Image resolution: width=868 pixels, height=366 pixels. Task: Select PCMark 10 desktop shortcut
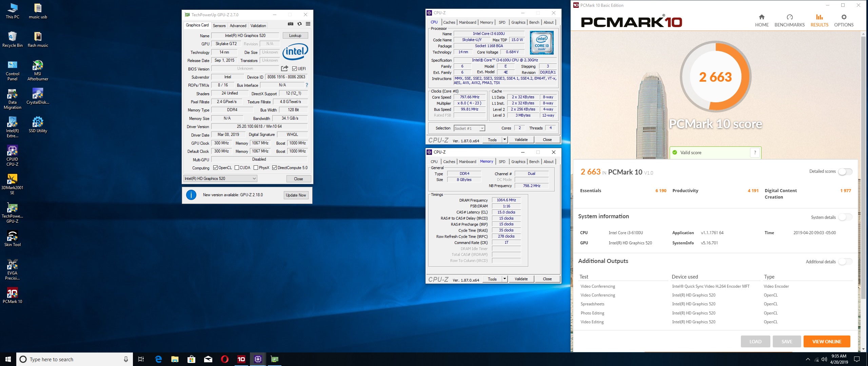13,296
